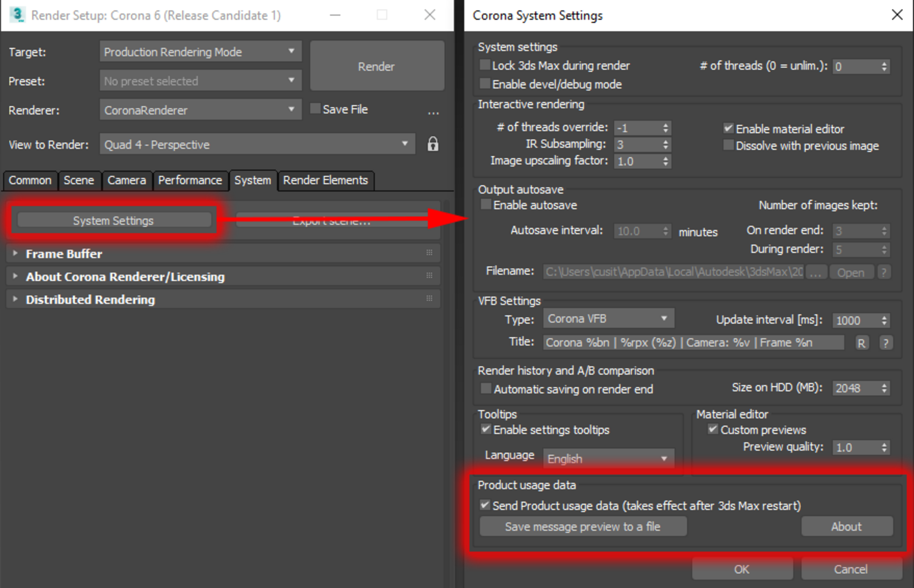
Task: Click the grip handle on the Distributed Rendering rollout
Action: (429, 298)
